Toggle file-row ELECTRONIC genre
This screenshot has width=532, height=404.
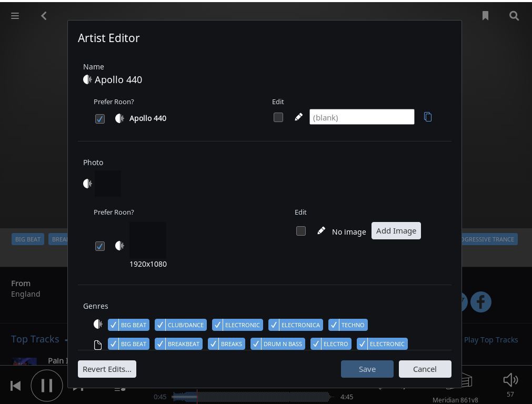coord(382,344)
